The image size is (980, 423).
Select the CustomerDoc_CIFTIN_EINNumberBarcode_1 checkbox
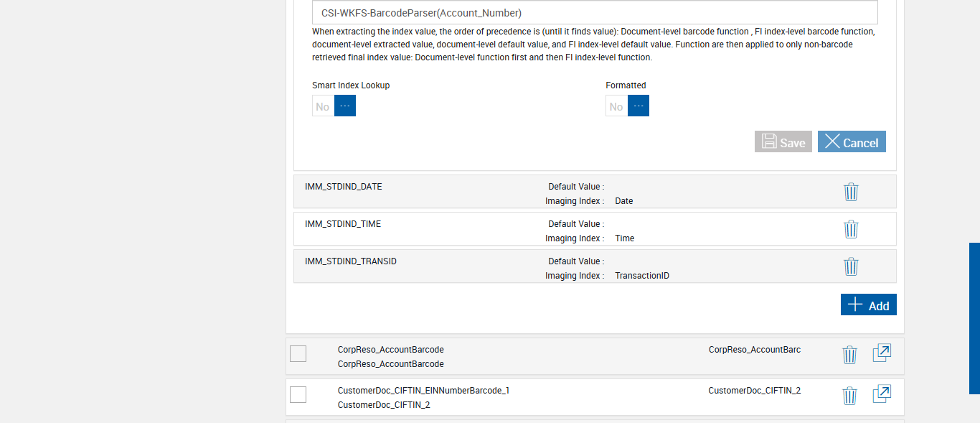click(298, 394)
